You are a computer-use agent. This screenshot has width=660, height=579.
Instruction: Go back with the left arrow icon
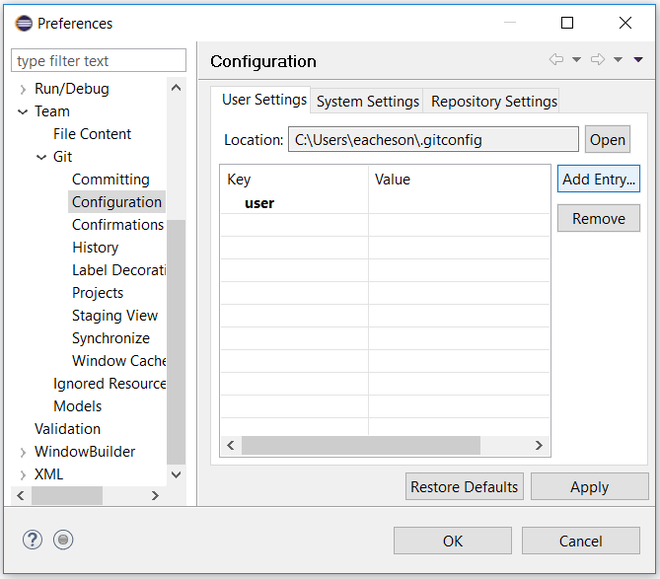[556, 60]
